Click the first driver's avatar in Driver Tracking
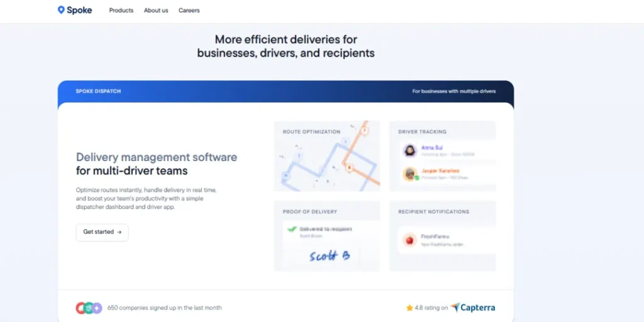Image resolution: width=644 pixels, height=322 pixels. [x=409, y=150]
